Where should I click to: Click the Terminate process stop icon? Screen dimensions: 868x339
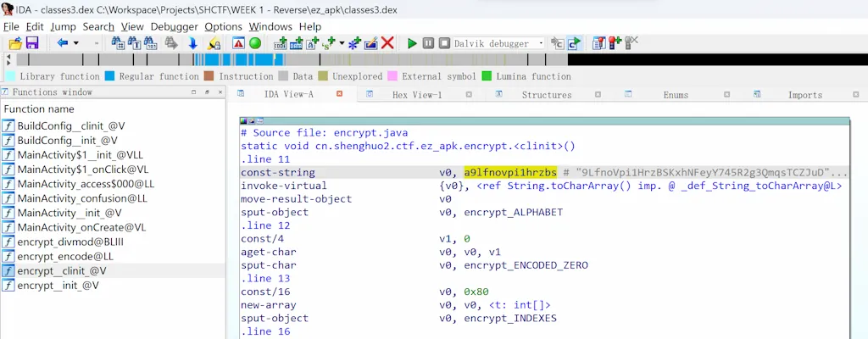(x=444, y=43)
